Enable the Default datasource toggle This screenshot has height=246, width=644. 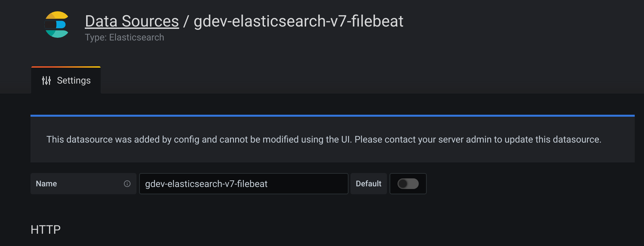click(408, 184)
